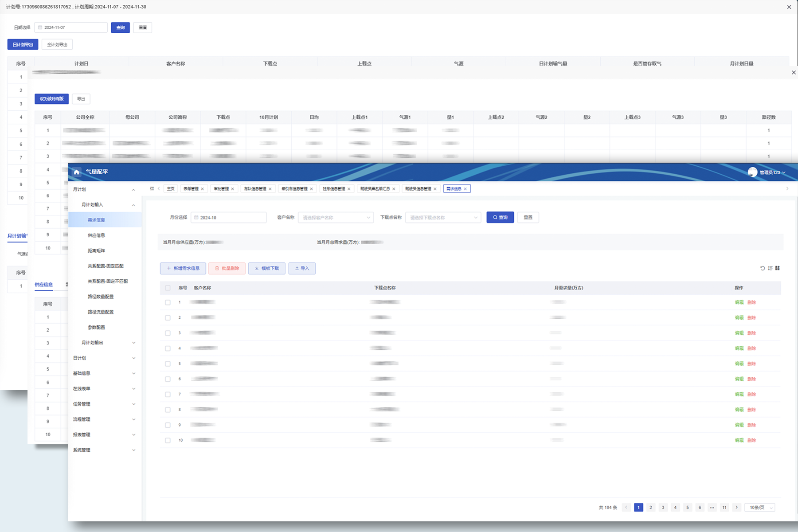Open the 下载点名称 dropdown
This screenshot has height=532, width=798.
[443, 218]
